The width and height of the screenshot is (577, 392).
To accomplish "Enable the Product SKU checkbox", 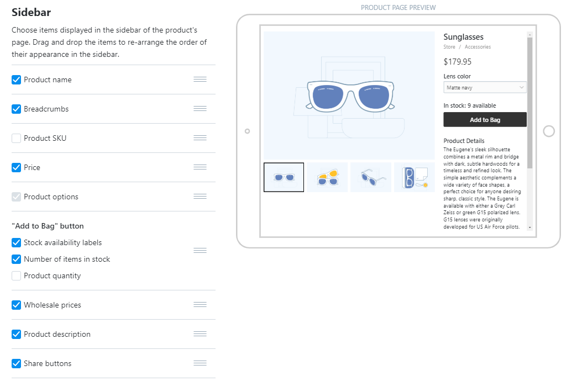I will [16, 138].
